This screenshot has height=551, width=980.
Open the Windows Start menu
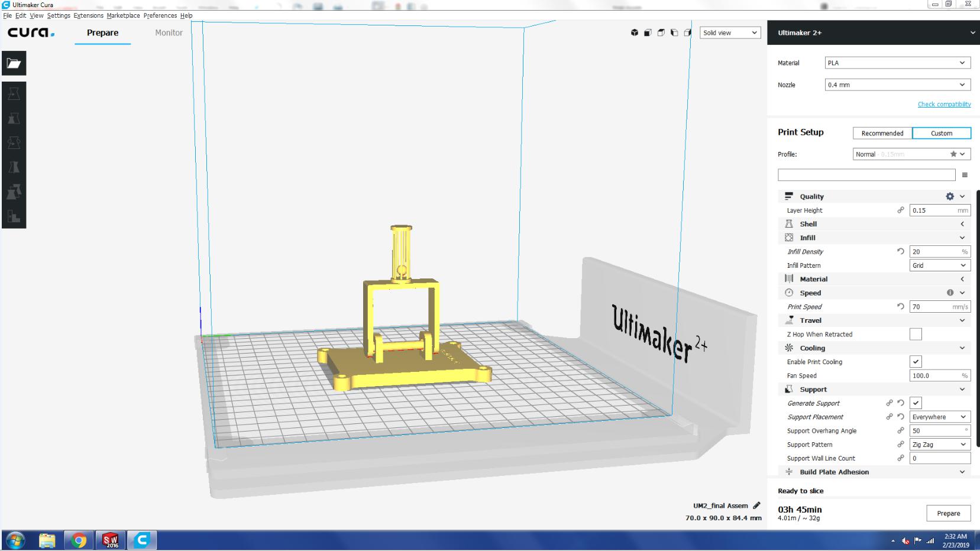coord(15,540)
